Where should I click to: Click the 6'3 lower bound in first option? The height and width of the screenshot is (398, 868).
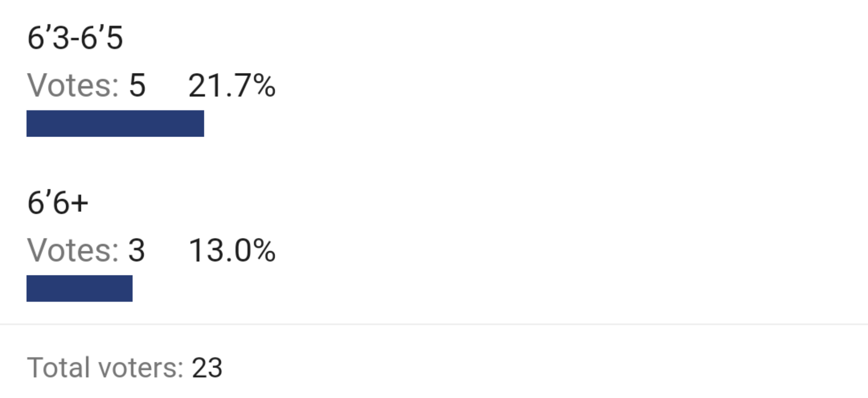pos(48,38)
